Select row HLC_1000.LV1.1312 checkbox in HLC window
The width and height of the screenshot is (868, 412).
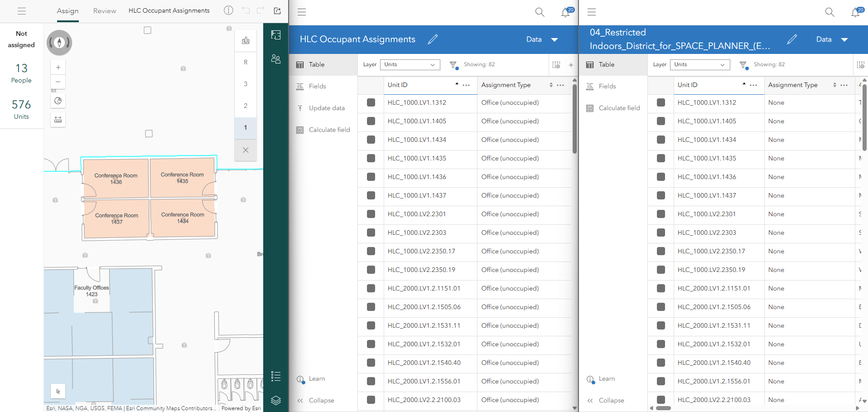coord(371,102)
